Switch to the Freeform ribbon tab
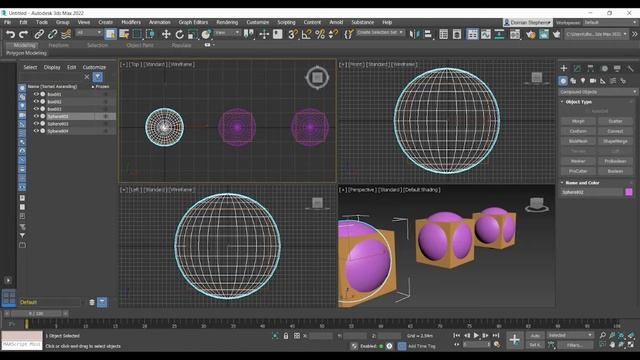The width and height of the screenshot is (640, 360). point(59,45)
